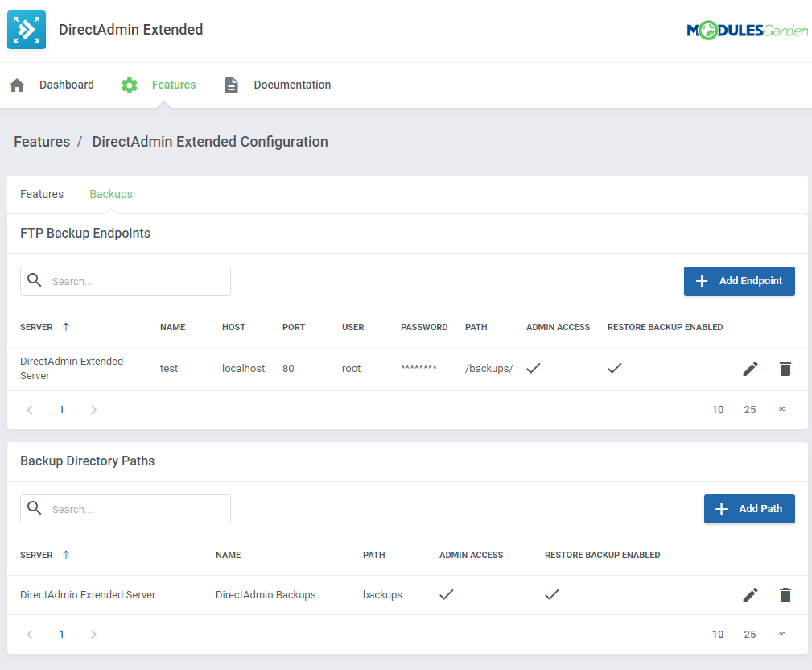This screenshot has width=812, height=670.
Task: Sort FTP endpoints by PASSWORD column
Action: 424,327
